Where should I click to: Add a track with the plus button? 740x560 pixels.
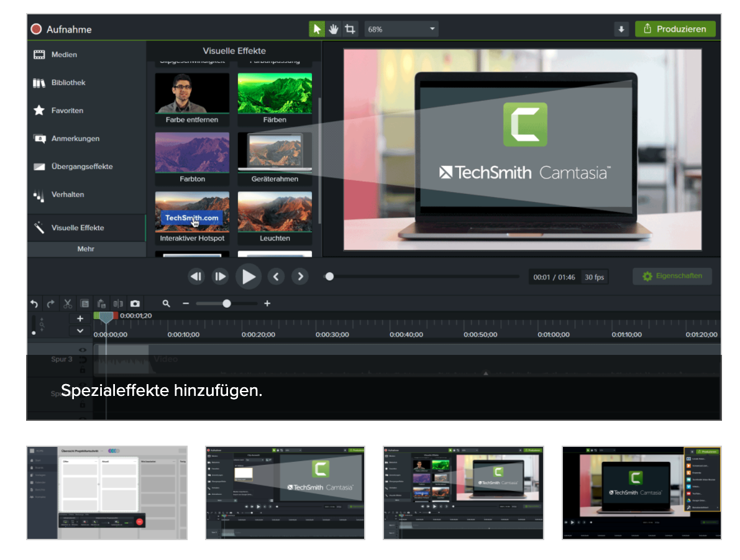point(80,319)
